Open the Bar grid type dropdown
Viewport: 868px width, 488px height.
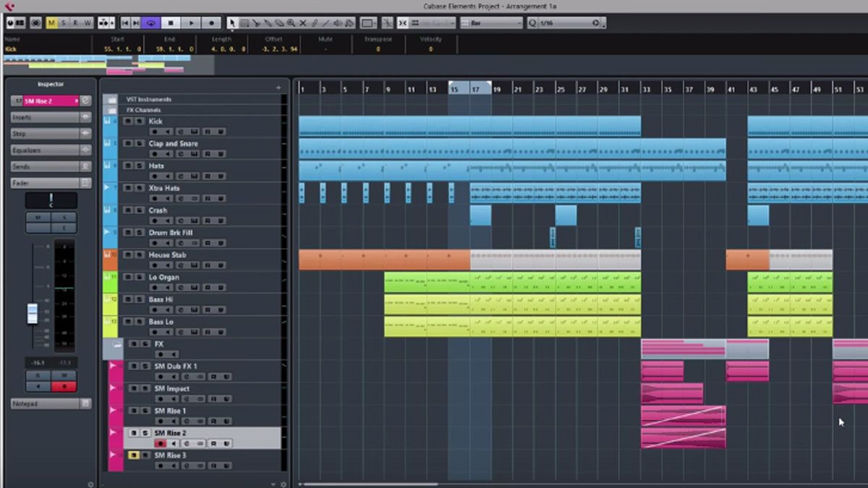pos(492,22)
